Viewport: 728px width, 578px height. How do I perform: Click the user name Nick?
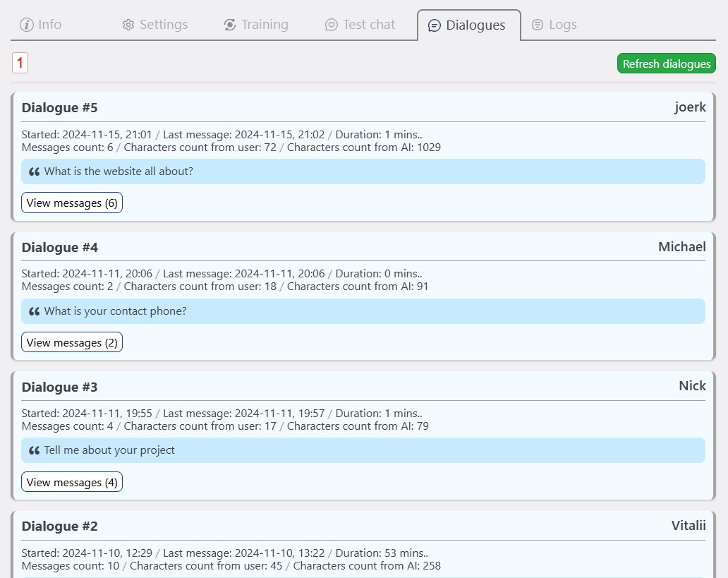(x=692, y=385)
